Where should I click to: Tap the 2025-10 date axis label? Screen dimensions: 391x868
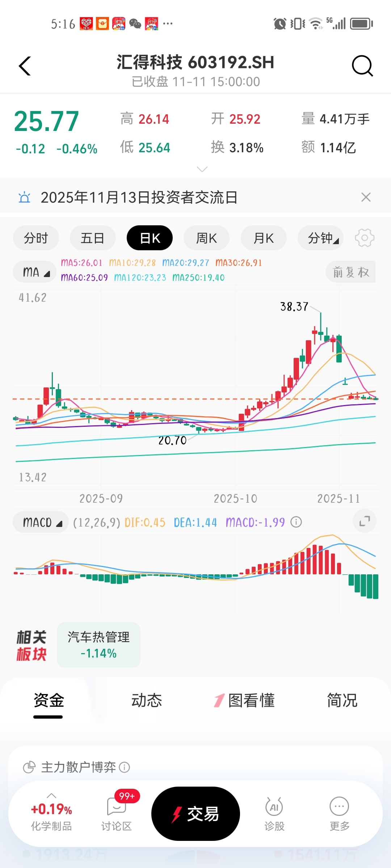(x=235, y=499)
